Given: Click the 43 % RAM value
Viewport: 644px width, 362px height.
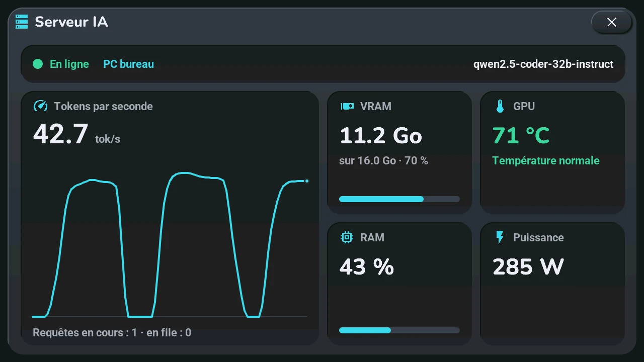Looking at the screenshot, I should pos(367,266).
